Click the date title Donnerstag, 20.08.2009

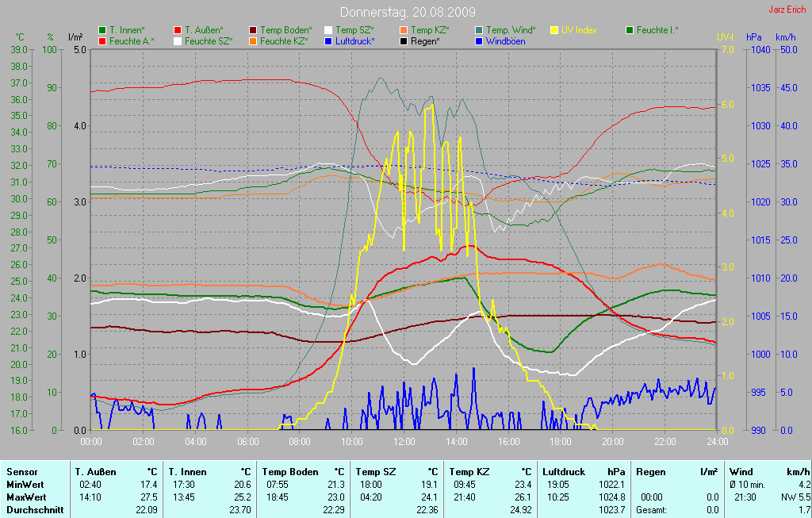point(408,12)
